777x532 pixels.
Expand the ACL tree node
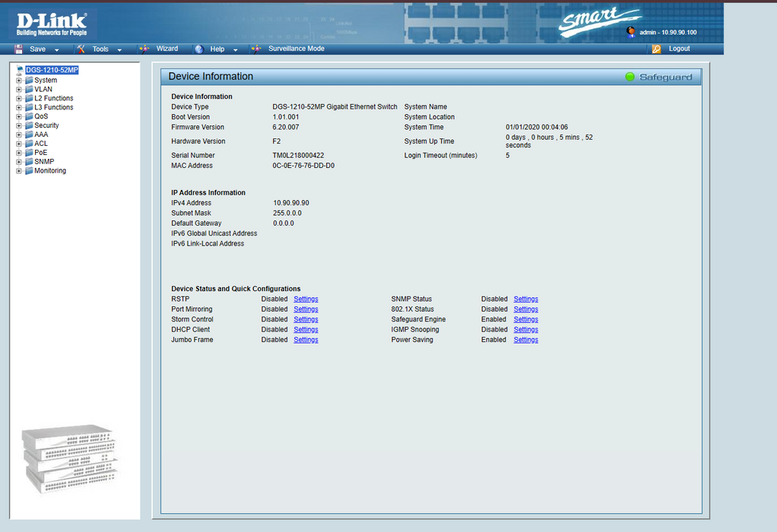(19, 144)
